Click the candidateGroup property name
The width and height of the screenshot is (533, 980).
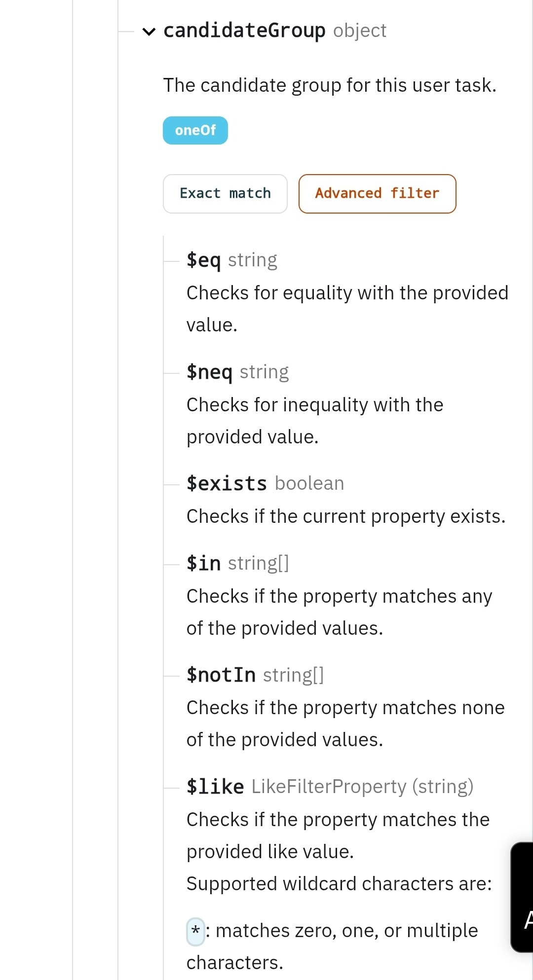244,31
